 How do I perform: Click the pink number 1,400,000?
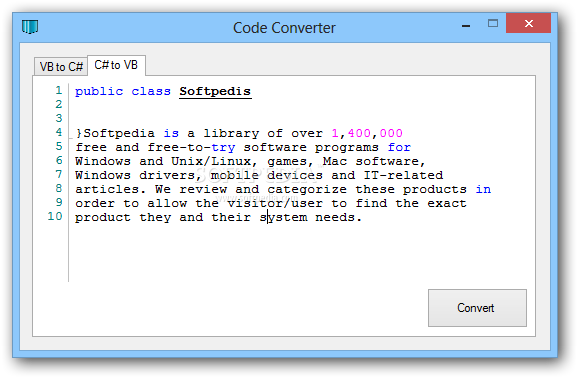coord(367,133)
